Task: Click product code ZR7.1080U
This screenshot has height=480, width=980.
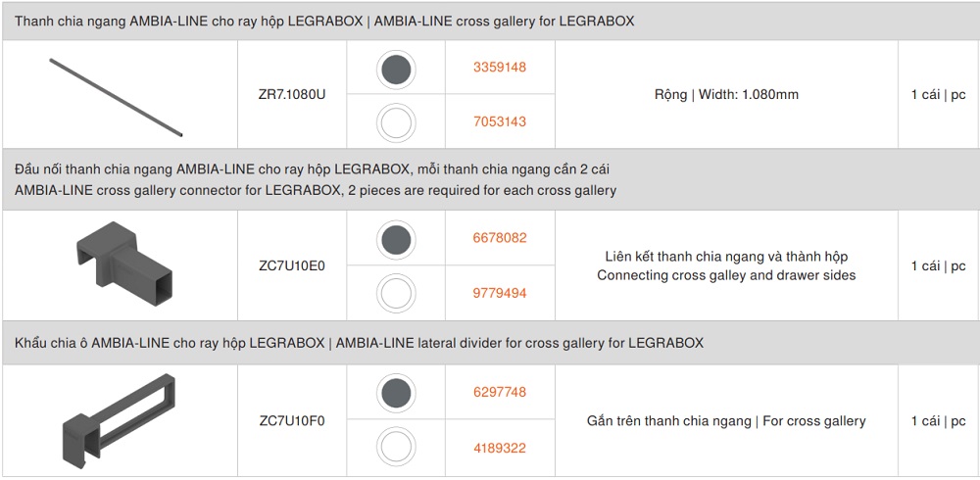Action: pos(292,95)
